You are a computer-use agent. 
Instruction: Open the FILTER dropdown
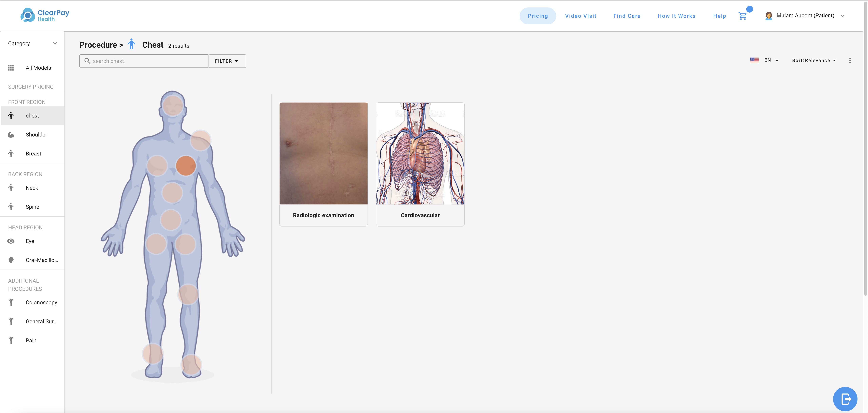[x=227, y=61]
